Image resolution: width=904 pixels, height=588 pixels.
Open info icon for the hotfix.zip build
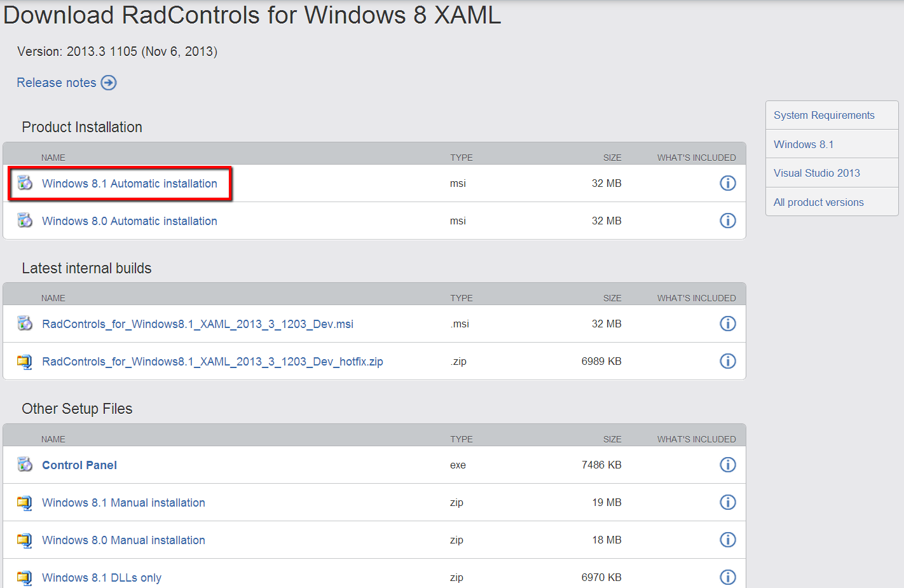click(728, 361)
